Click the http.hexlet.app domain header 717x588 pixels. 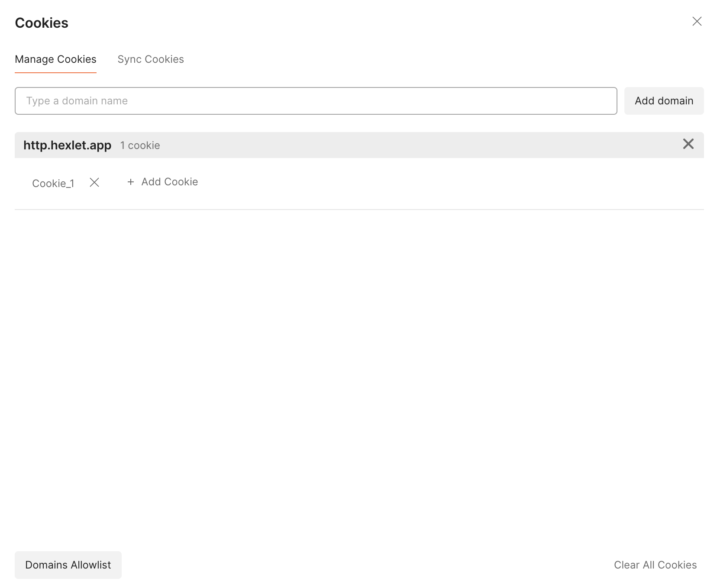tap(67, 145)
